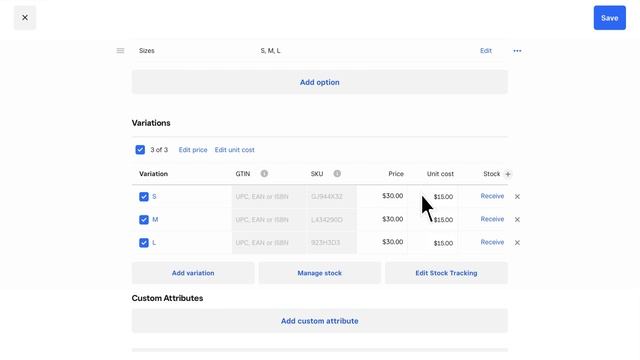Uncheck the S variation checkbox
The width and height of the screenshot is (640, 360).
(x=144, y=197)
